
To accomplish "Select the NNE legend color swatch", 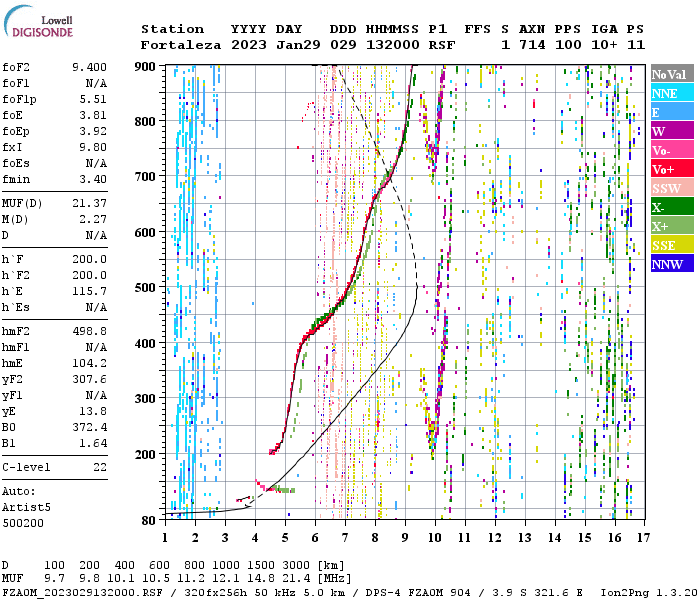I will (672, 93).
